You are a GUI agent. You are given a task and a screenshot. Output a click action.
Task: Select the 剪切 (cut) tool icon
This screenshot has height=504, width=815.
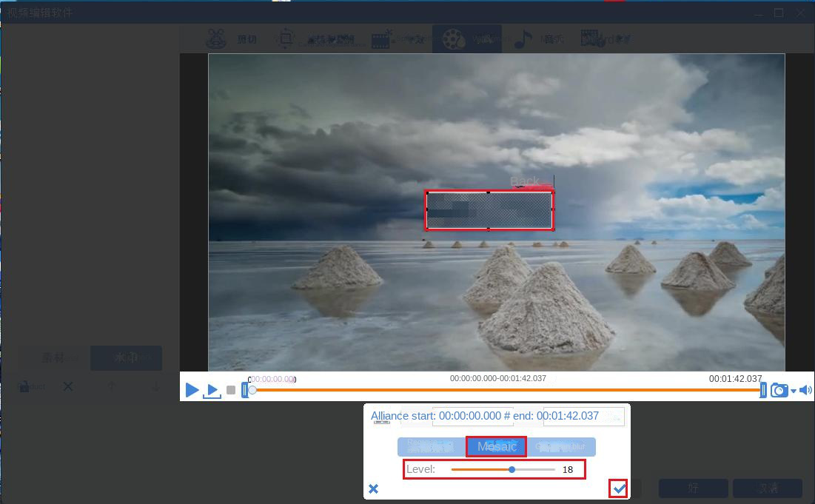pos(217,38)
